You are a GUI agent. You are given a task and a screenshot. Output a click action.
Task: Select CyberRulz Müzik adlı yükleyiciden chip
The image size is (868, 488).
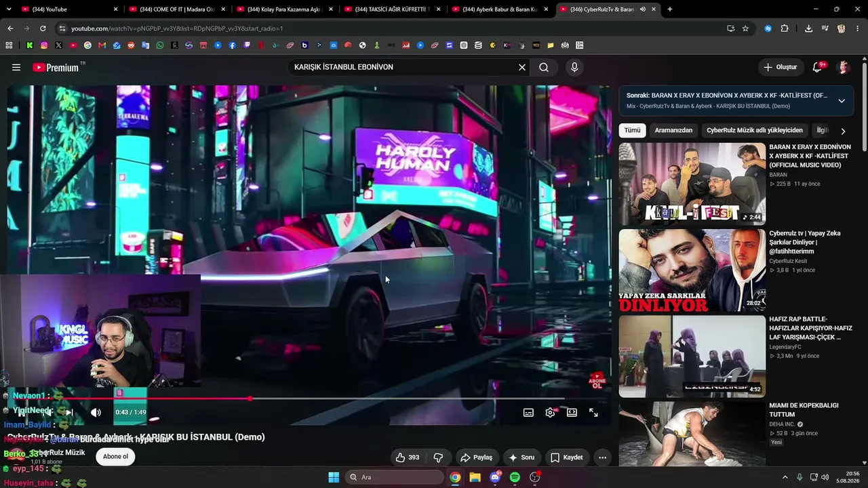755,130
